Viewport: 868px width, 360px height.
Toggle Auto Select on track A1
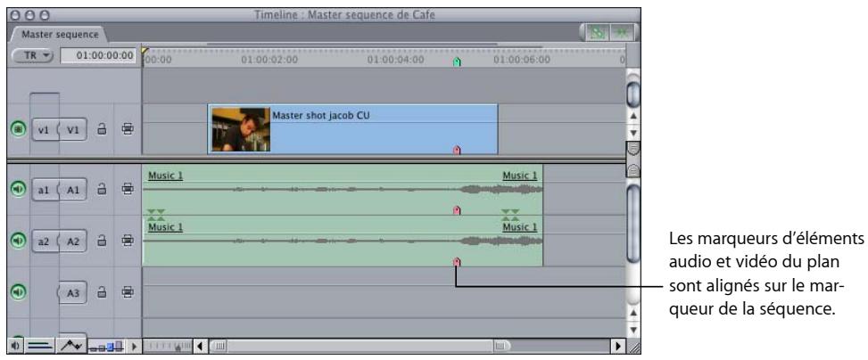pyautogui.click(x=128, y=189)
